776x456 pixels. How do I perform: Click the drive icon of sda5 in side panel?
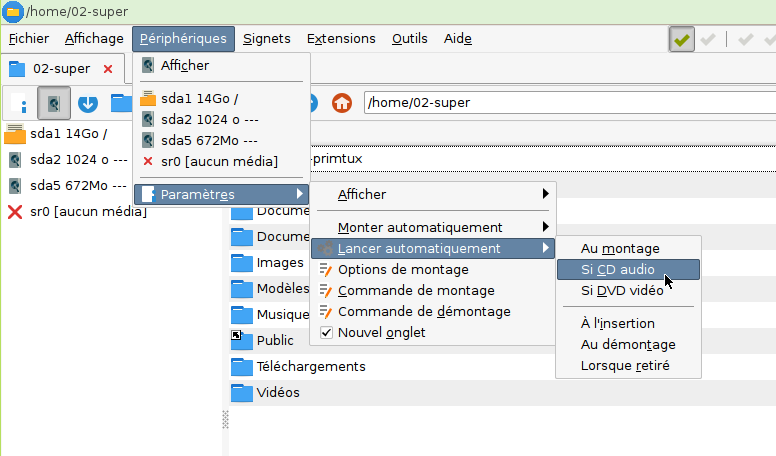coord(15,186)
